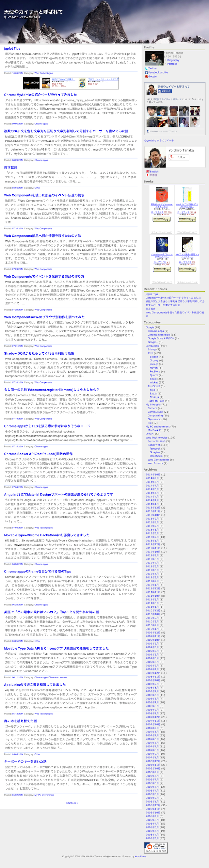Open @yoichiro からのツイート link
209x868 pixels.
tap(159, 140)
